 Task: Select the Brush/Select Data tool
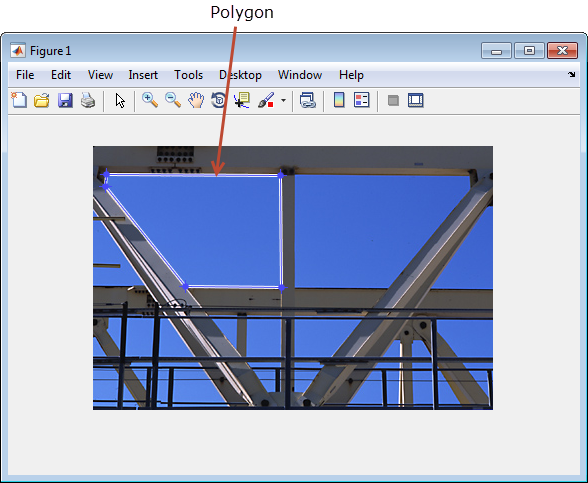266,100
